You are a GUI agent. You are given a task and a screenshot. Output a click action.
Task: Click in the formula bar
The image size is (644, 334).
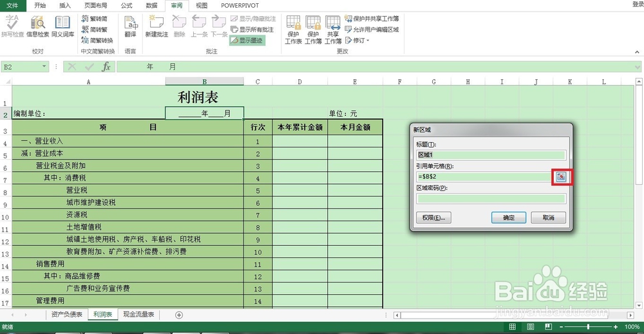point(375,66)
